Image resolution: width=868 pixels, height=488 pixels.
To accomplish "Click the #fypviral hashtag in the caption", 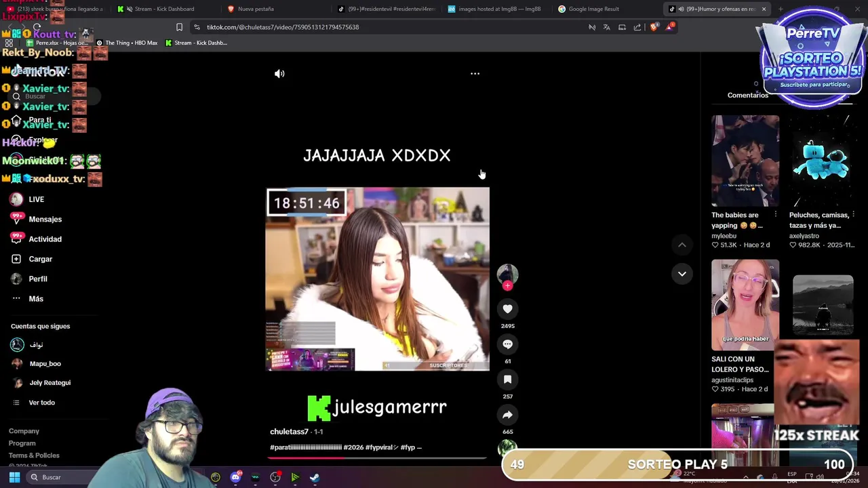I will (x=381, y=447).
